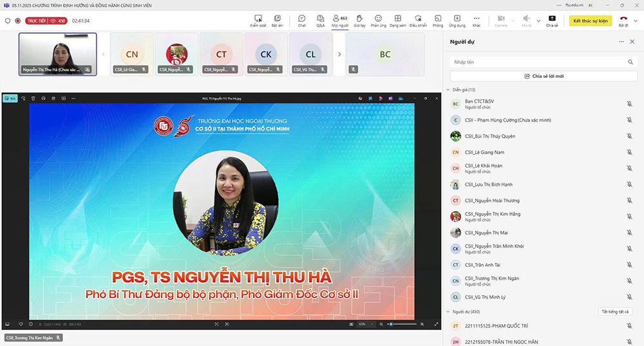
Task: Open the Khác more actions menu
Action: pos(477,19)
